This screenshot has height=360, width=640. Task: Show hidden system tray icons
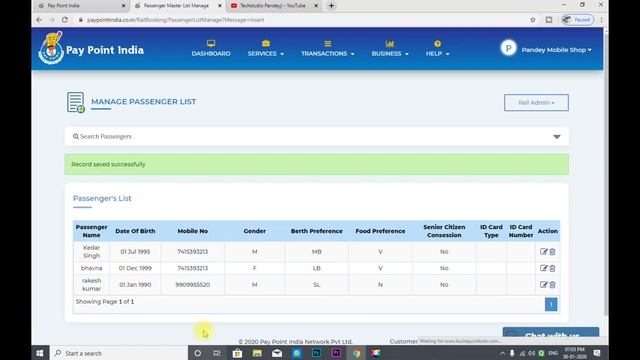(502, 353)
